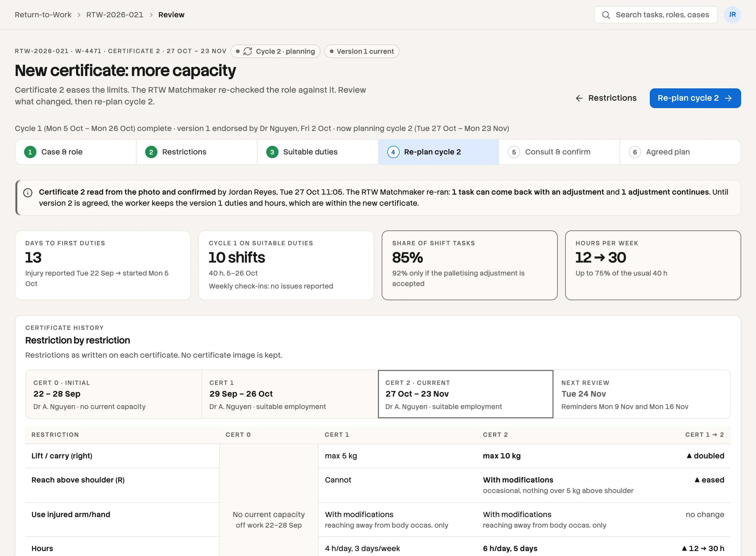Viewport: 756px width, 556px height.
Task: Click the info icon in certificate banner
Action: pos(28,192)
